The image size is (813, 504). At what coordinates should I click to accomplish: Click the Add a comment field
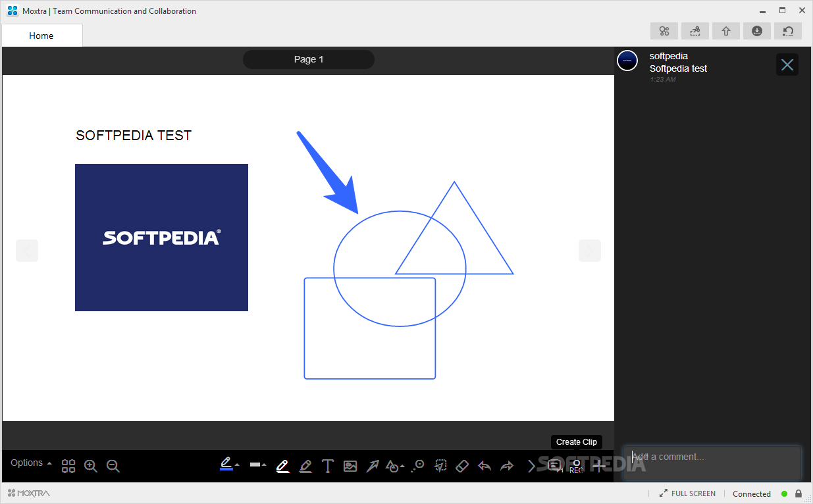click(x=712, y=463)
